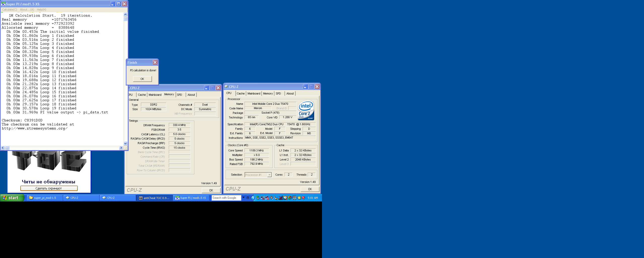The width and height of the screenshot is (644, 258).
Task: Open the Calculate(C) menu
Action: (10, 10)
